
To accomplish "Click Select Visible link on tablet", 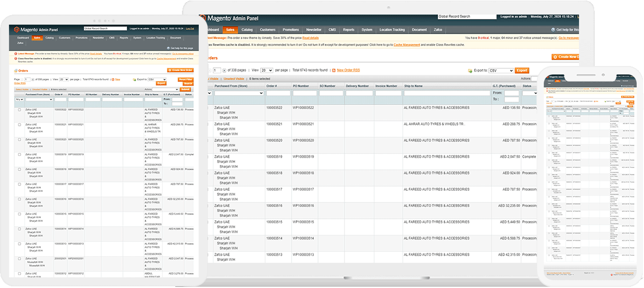I will (22, 89).
